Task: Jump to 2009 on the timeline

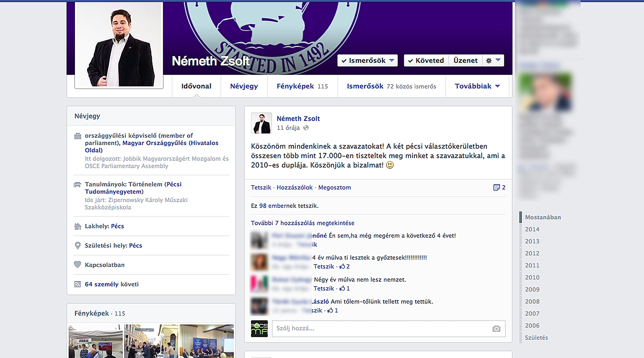Action: click(x=532, y=289)
